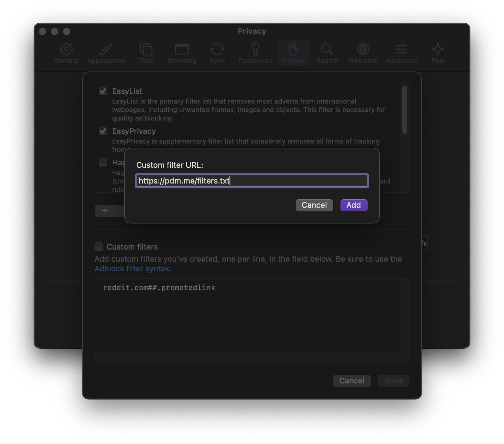Cancel the Custom filter URL dialog

point(314,205)
